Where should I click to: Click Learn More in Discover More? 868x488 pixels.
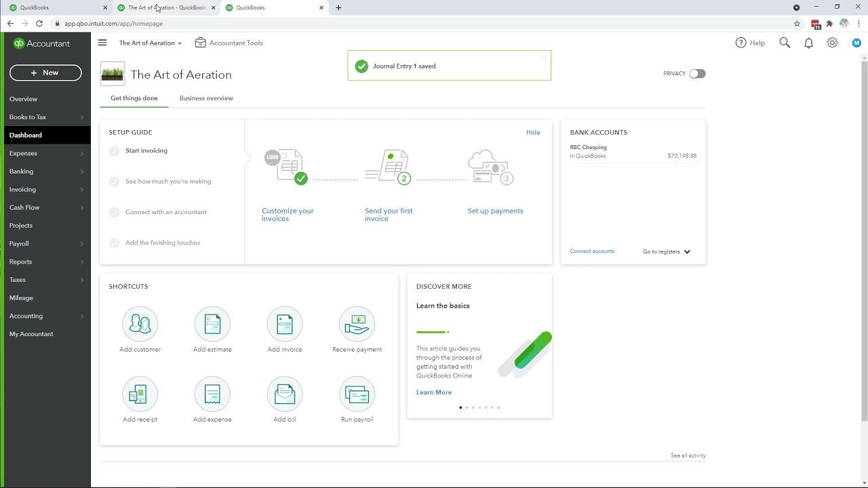click(x=434, y=392)
